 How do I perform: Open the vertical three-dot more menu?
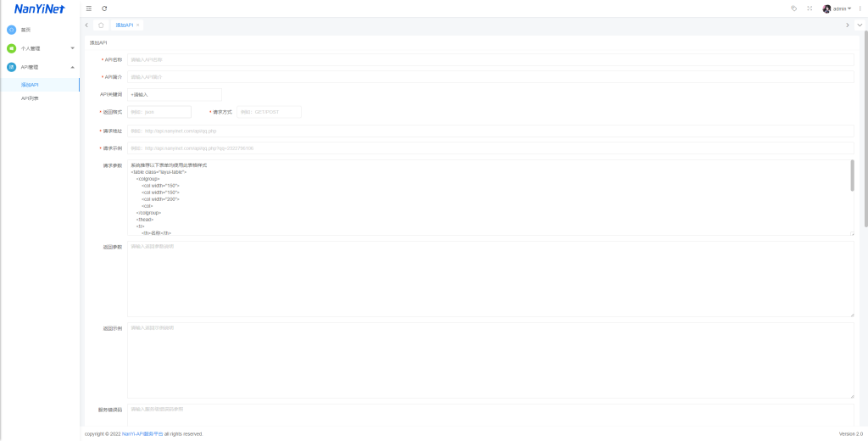860,8
